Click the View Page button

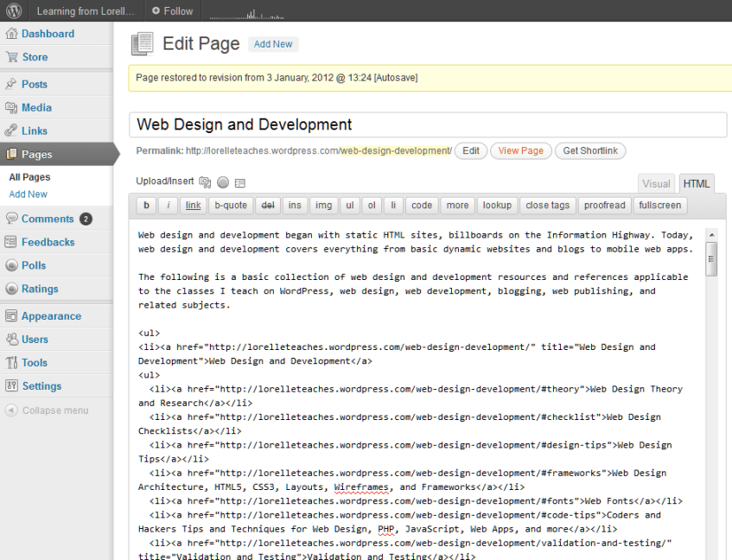pyautogui.click(x=520, y=150)
